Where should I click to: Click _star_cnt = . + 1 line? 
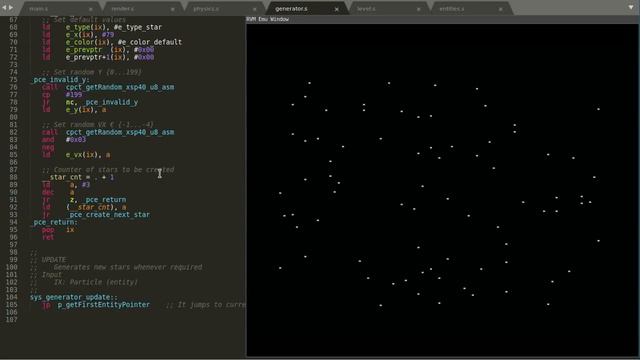78,177
